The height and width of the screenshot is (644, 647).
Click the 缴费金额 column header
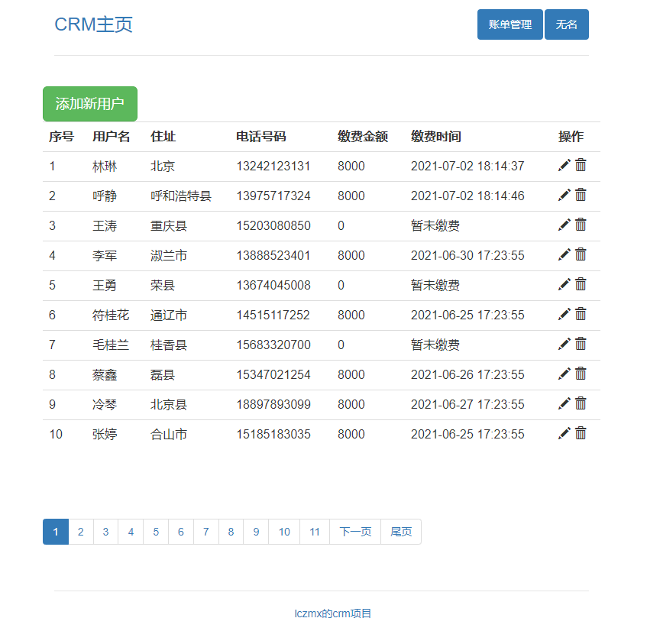(x=363, y=137)
